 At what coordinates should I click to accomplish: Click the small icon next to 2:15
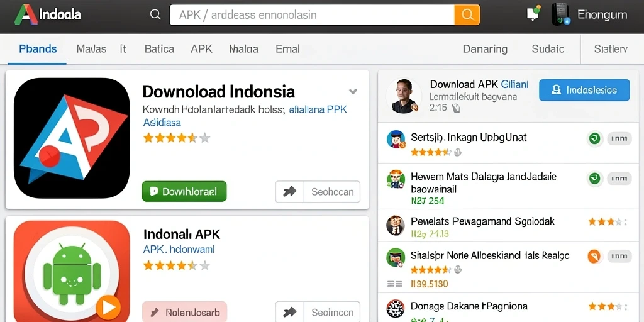[455, 108]
